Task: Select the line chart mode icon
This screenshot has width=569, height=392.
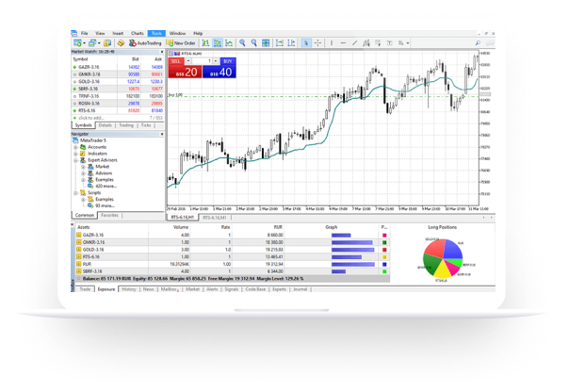Action: (227, 42)
